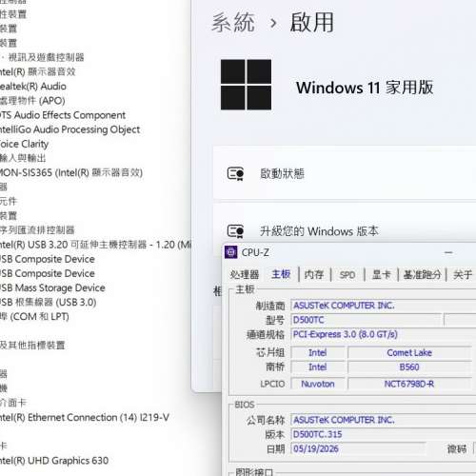Image resolution: width=476 pixels, height=476 pixels.
Task: Click the Windows 11 家用版 edition text
Action: tap(365, 88)
